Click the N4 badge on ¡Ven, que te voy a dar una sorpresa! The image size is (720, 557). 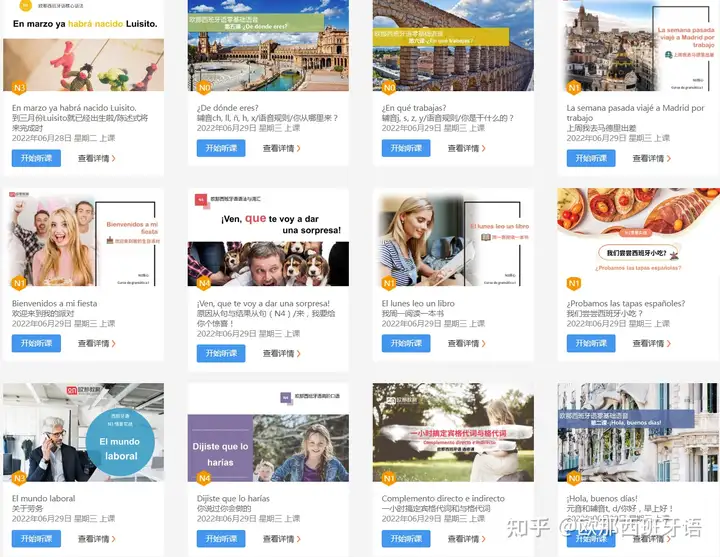[x=204, y=283]
